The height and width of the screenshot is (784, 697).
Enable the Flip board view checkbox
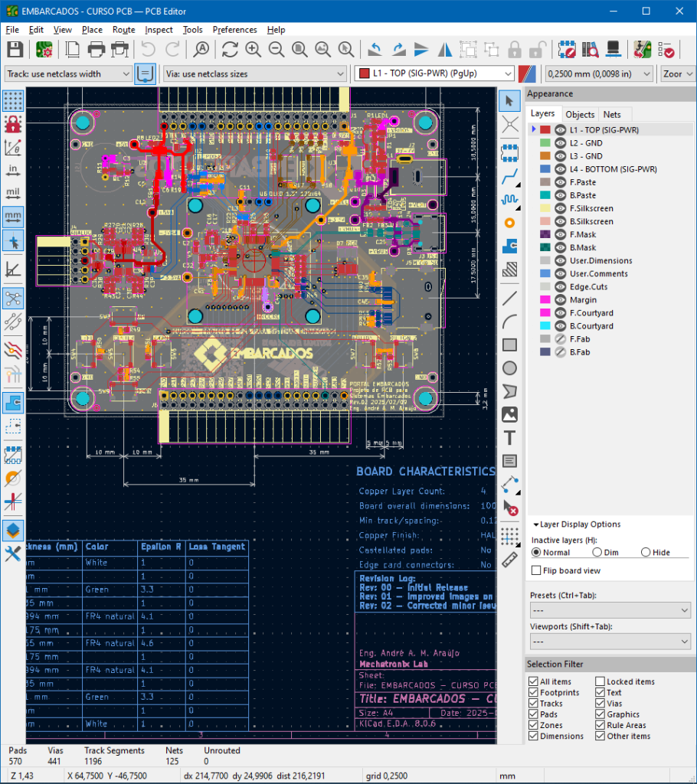click(536, 570)
